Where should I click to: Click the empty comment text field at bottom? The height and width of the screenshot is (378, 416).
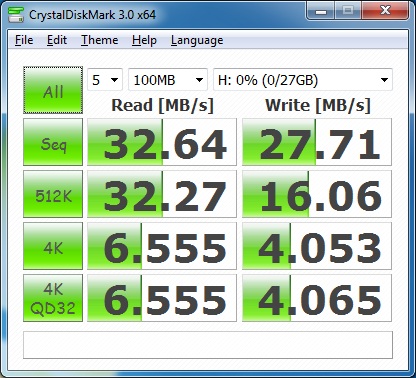pyautogui.click(x=208, y=345)
